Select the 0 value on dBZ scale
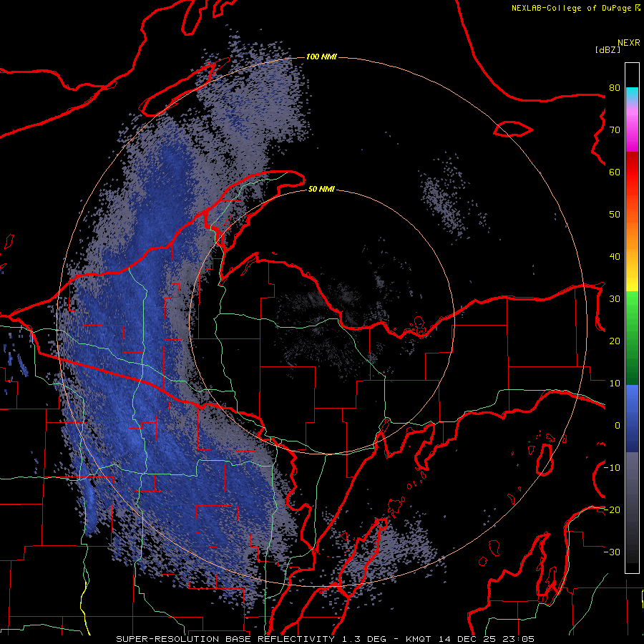 [x=618, y=426]
